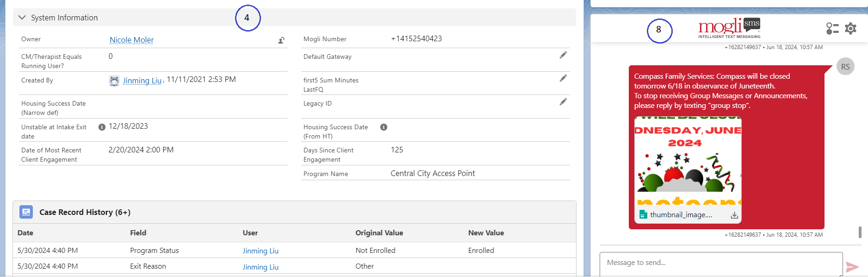Edit the Default Gateway field pencil icon

[563, 55]
